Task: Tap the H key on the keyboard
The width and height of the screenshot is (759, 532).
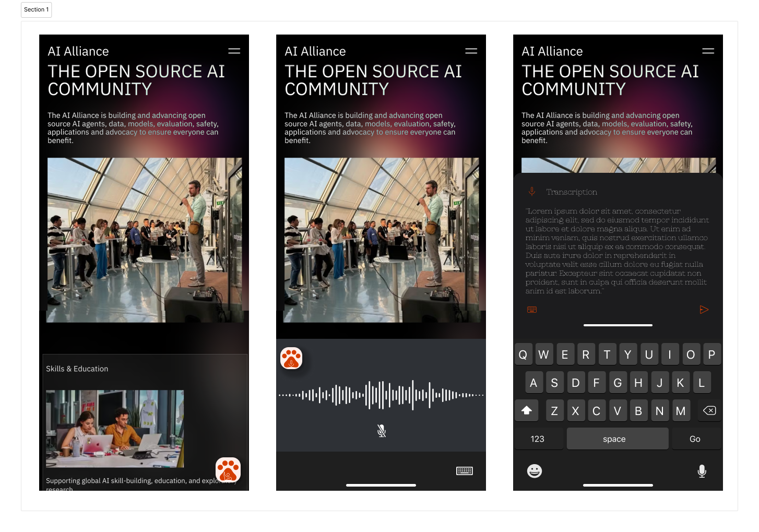Action: click(638, 383)
